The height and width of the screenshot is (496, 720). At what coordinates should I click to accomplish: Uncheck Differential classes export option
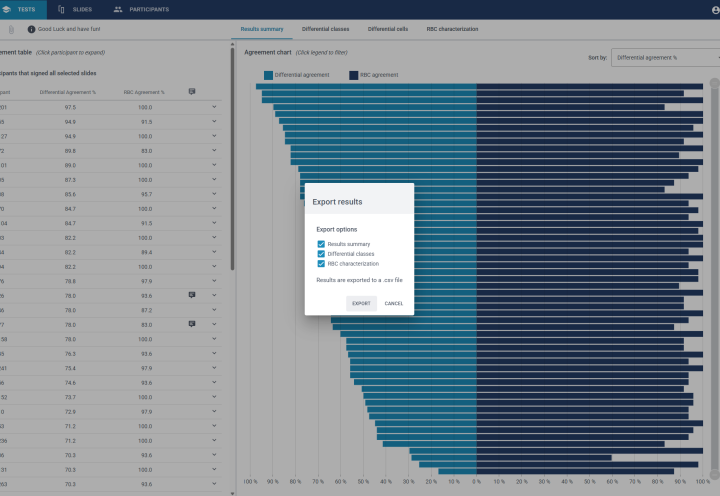(321, 254)
